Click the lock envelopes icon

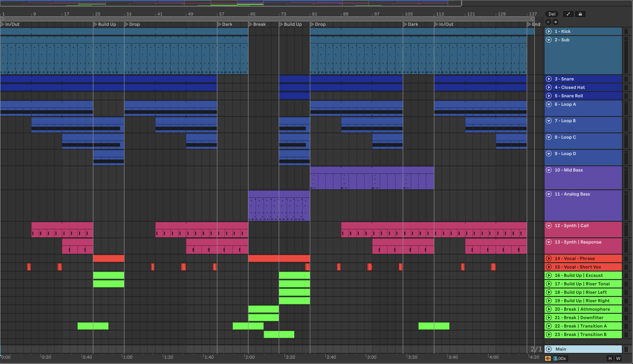coord(580,14)
